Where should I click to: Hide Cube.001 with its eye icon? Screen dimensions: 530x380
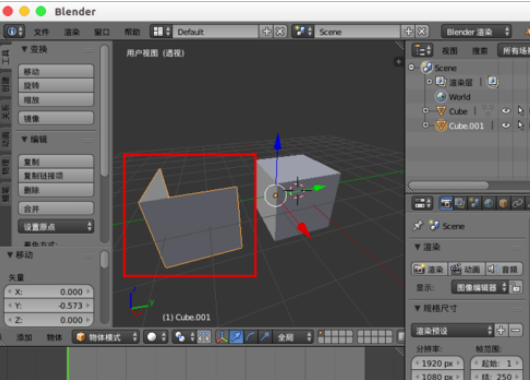click(506, 125)
